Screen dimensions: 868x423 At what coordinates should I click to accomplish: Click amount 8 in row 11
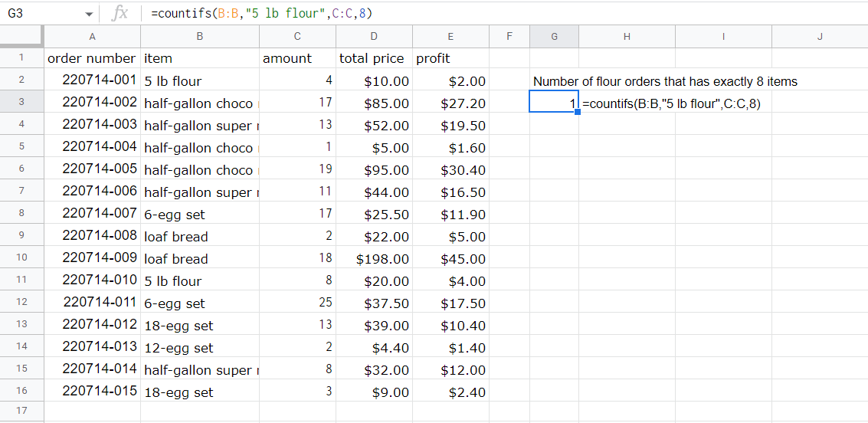pyautogui.click(x=297, y=279)
